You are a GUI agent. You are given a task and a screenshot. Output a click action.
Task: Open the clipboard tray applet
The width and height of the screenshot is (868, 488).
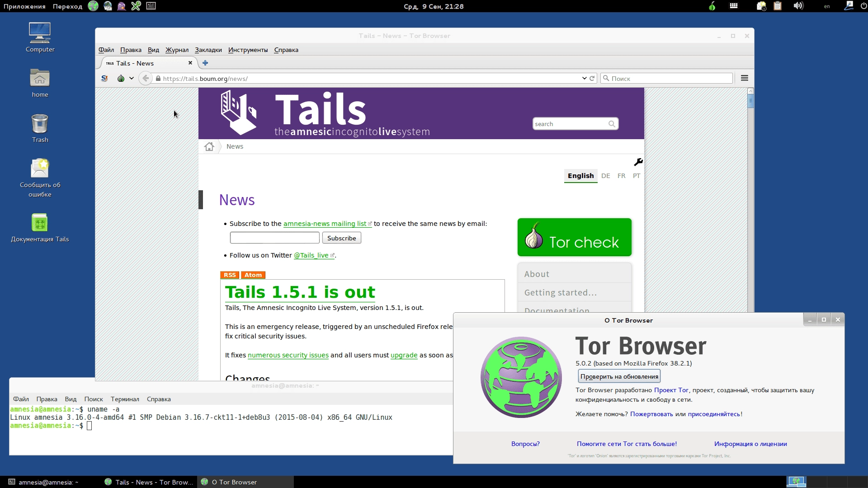(x=778, y=6)
